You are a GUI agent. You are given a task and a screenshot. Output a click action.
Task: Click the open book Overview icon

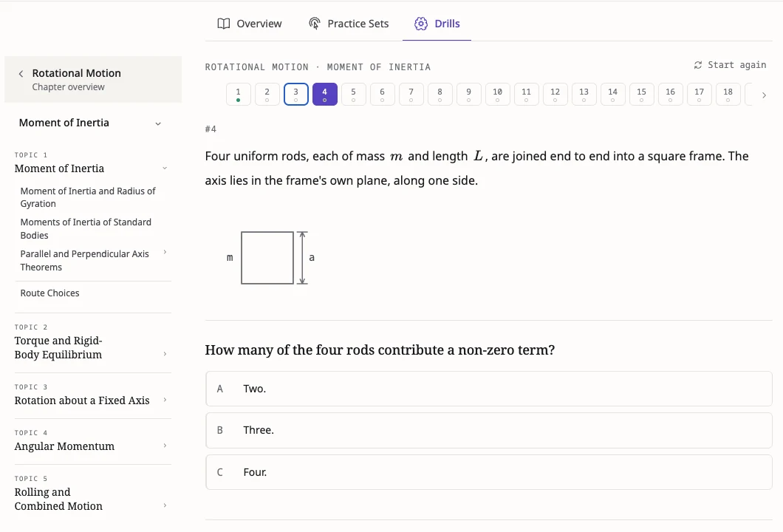point(224,24)
